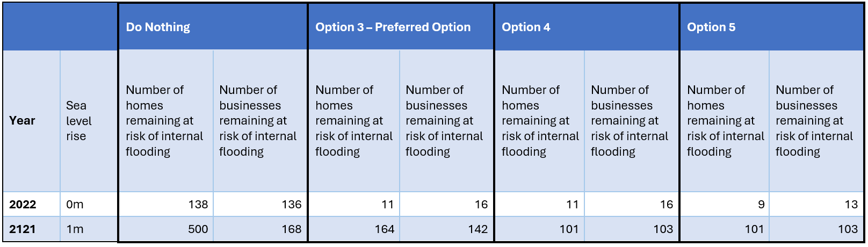Select the Sea level rise header
The width and height of the screenshot is (868, 247).
pyautogui.click(x=78, y=121)
